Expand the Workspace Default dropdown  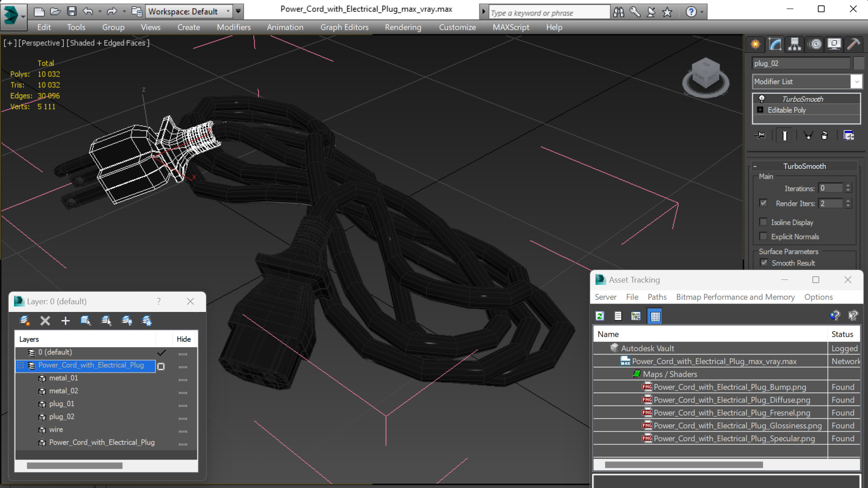[228, 11]
